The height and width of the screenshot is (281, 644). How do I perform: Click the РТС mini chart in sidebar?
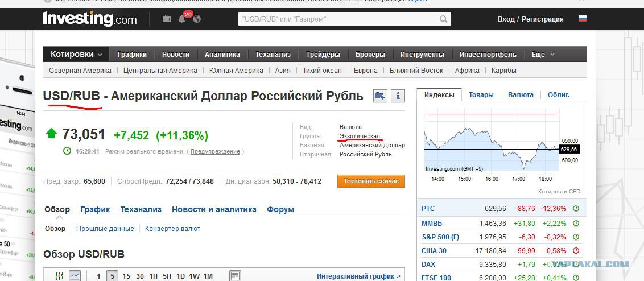492,140
